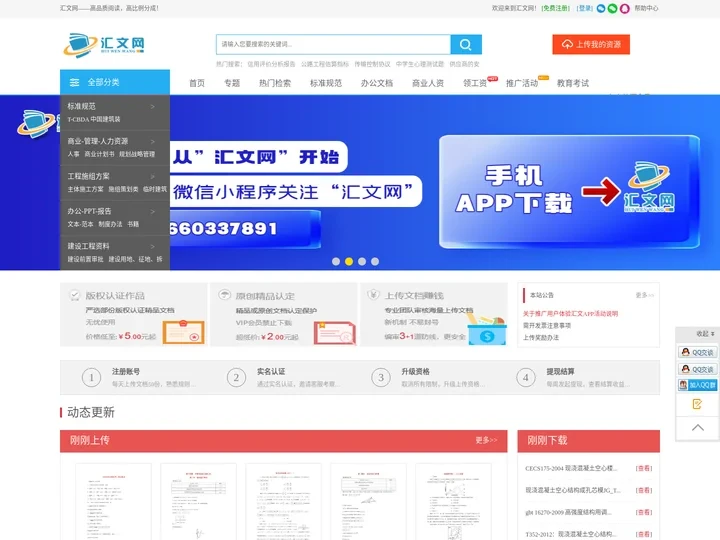Click the blue chat login icon
Image resolution: width=720 pixels, height=540 pixels.
(x=601, y=8)
